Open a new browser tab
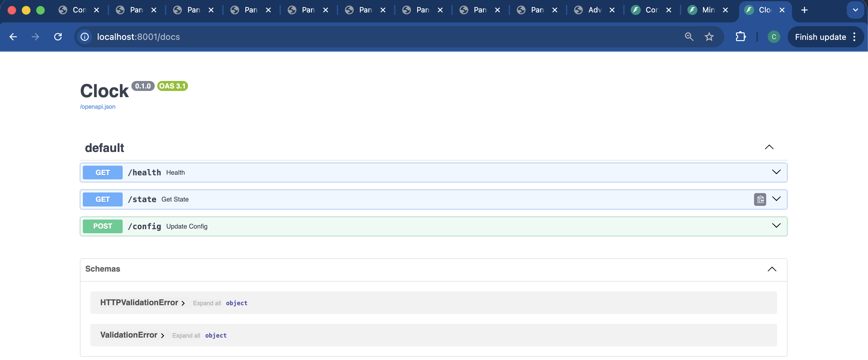 tap(804, 10)
